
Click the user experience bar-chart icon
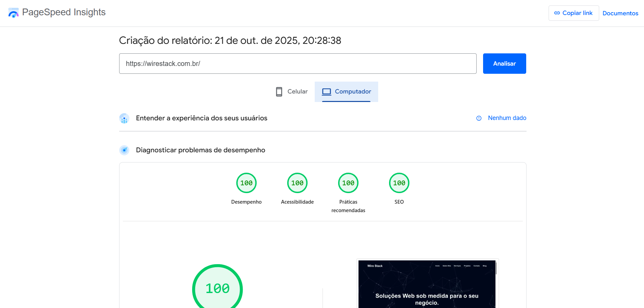[x=124, y=118]
